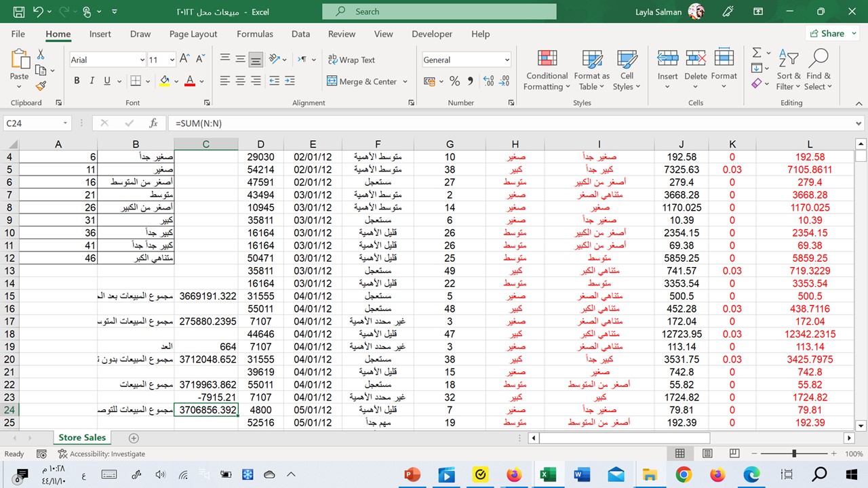Click Accessibility: Investigate in status bar
This screenshot has width=868, height=488.
[101, 453]
